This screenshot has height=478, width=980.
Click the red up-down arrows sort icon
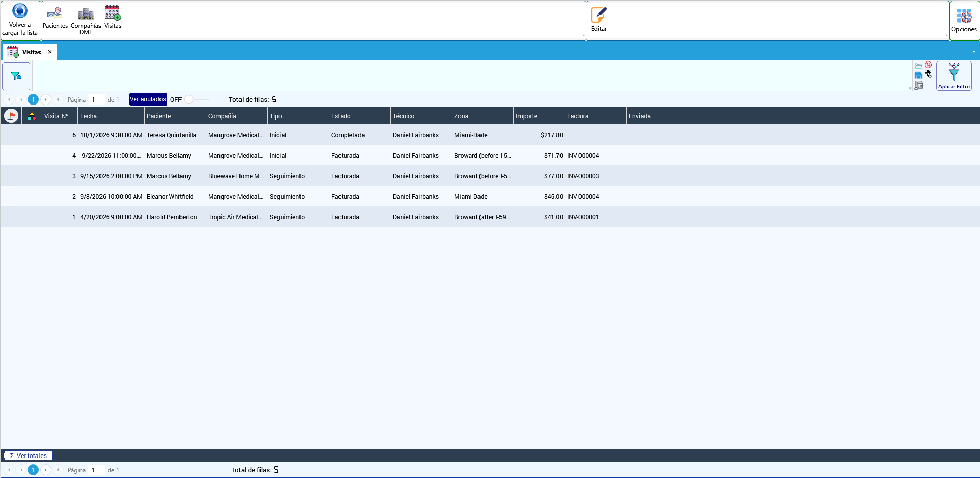[928, 65]
